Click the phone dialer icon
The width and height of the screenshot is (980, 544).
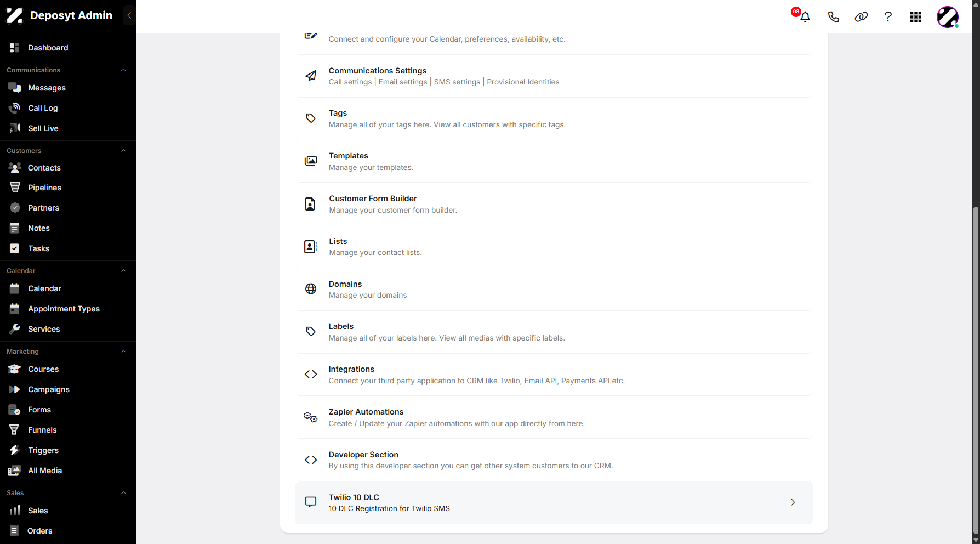pyautogui.click(x=833, y=17)
